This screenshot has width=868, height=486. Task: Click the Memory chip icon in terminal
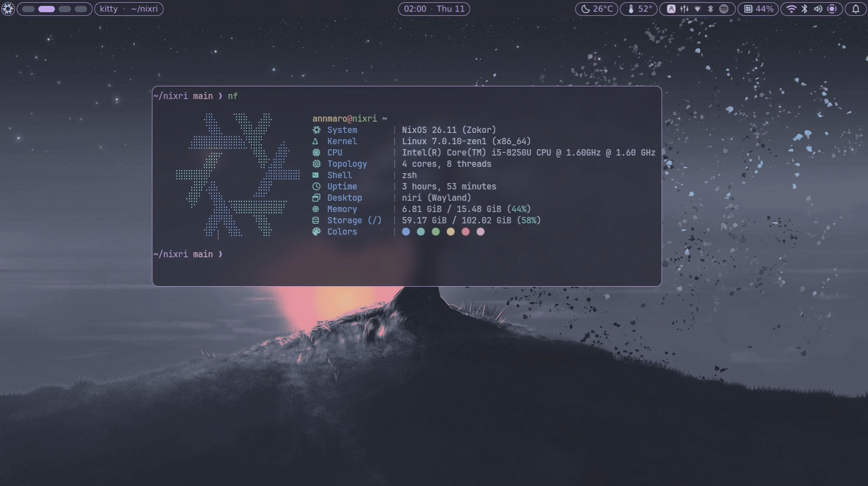click(x=316, y=209)
